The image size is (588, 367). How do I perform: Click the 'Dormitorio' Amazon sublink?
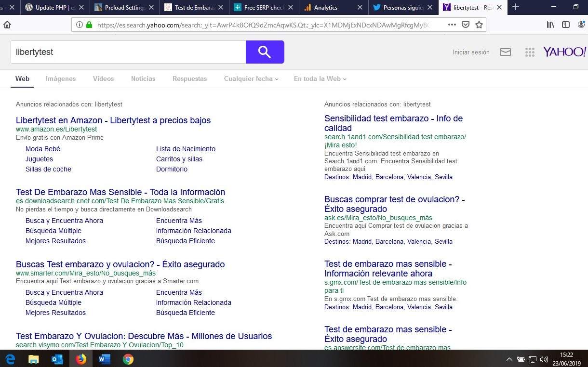pos(172,169)
